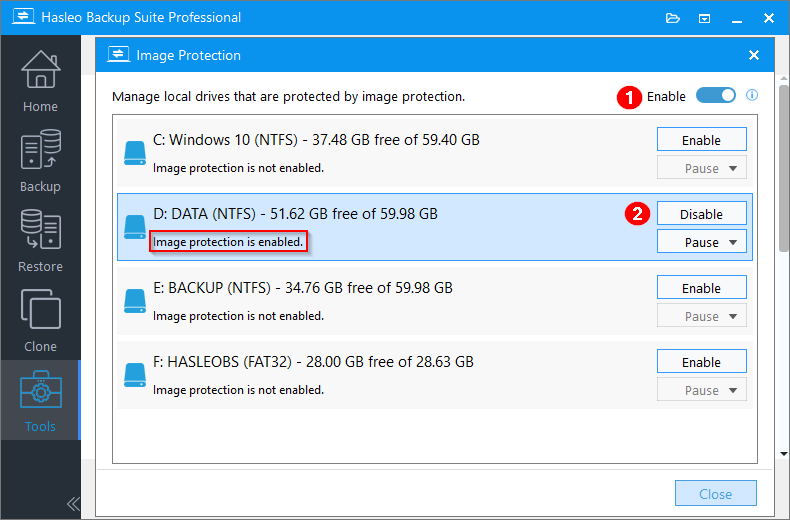
Task: Click the scrollbar down arrow of main window
Action: (x=784, y=454)
